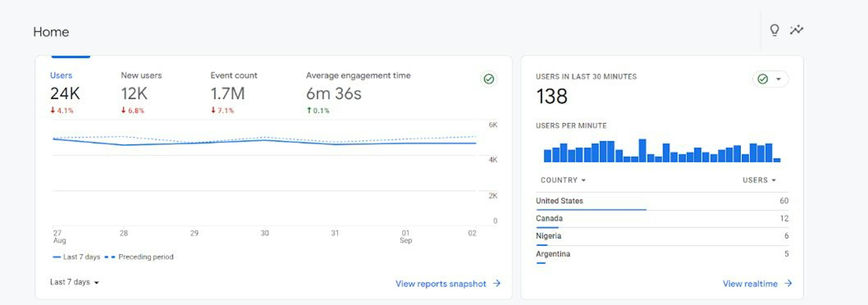Click the 12K new users value
The width and height of the screenshot is (868, 305).
pos(134,94)
